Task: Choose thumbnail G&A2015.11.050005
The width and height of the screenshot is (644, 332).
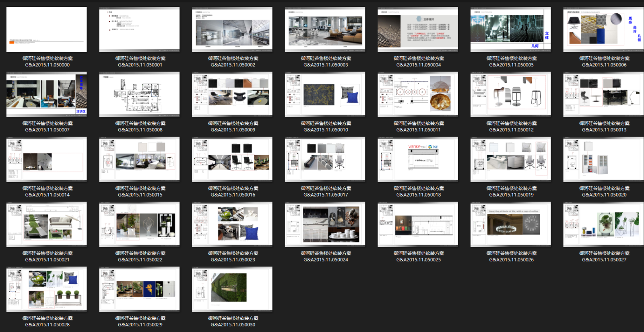Action: [x=511, y=29]
